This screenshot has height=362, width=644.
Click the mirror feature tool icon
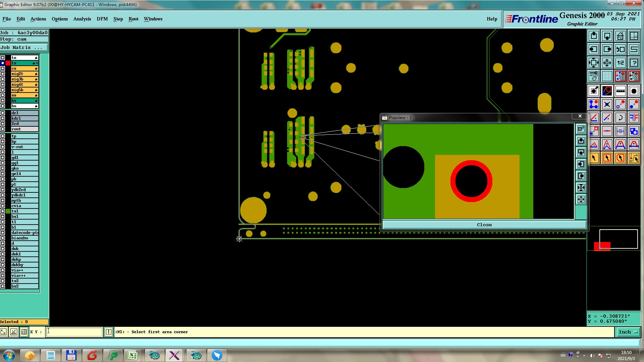point(634,118)
